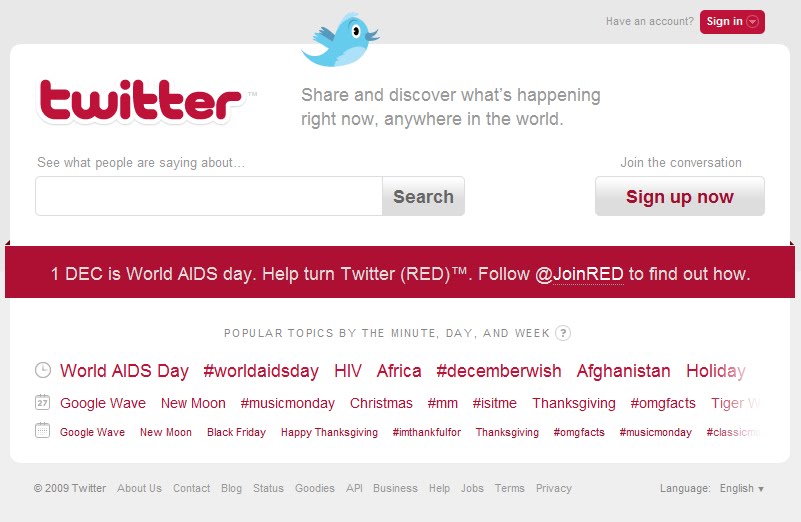
Task: Follow the @JoinRED link in the banner
Action: 580,274
